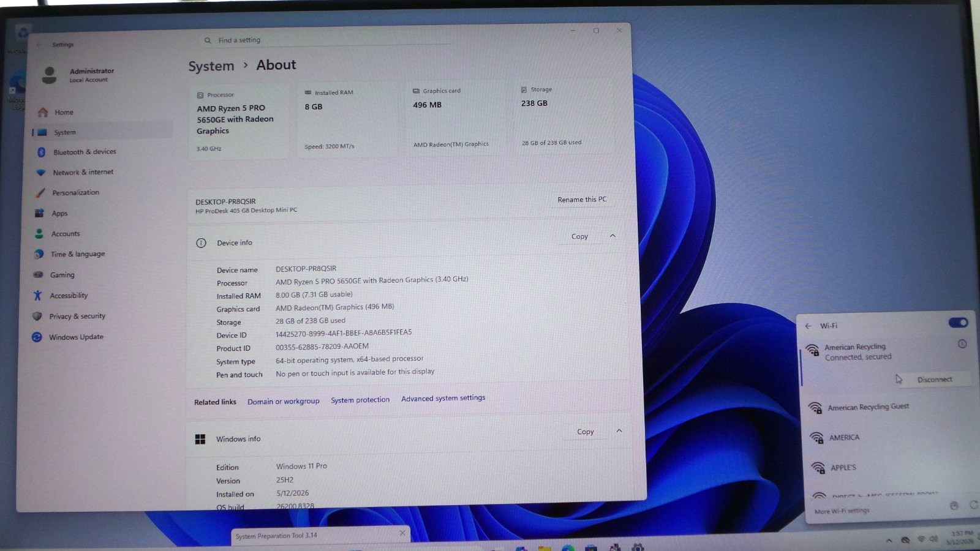This screenshot has height=551, width=980.
Task: Go back from the Wi-Fi flyout
Action: [x=808, y=326]
